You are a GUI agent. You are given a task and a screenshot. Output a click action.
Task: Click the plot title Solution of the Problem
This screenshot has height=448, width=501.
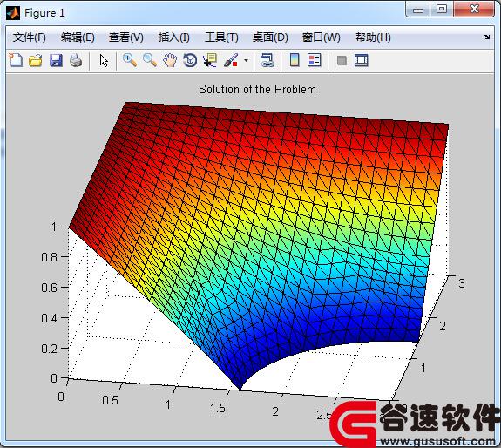257,89
